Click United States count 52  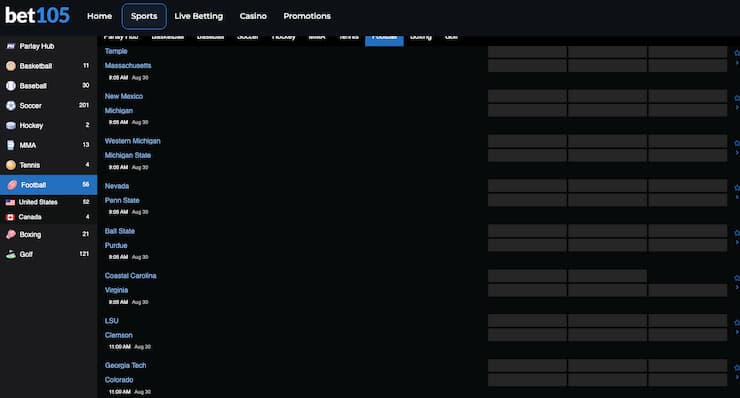(x=86, y=202)
